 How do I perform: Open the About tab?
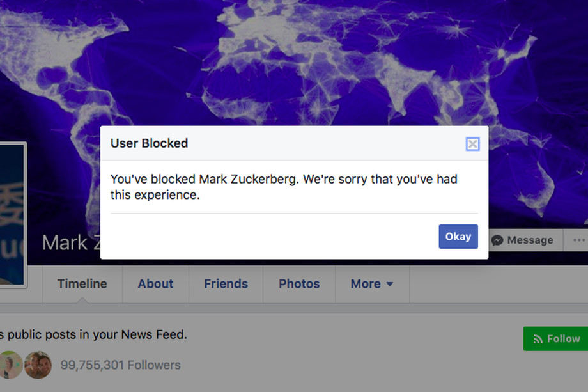coord(155,284)
